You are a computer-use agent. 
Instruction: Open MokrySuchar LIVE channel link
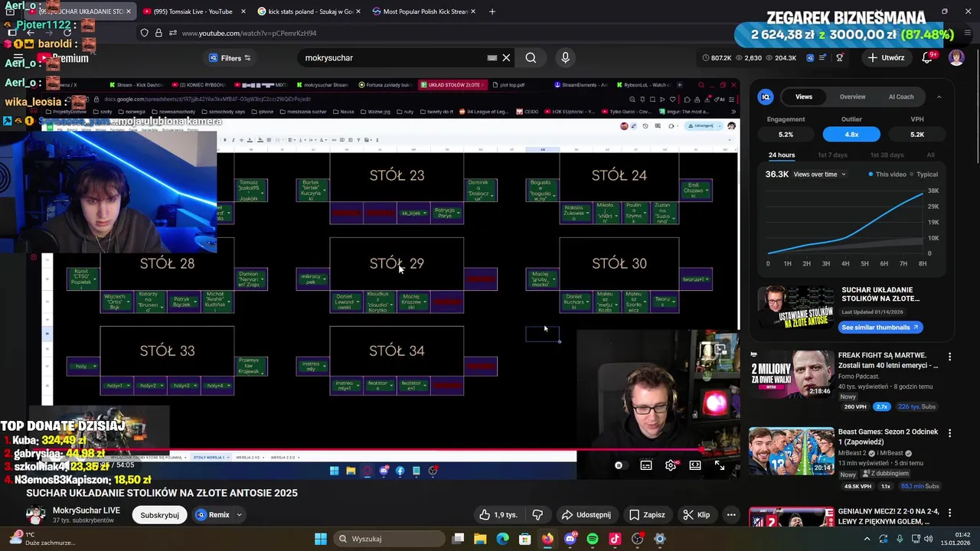click(87, 510)
